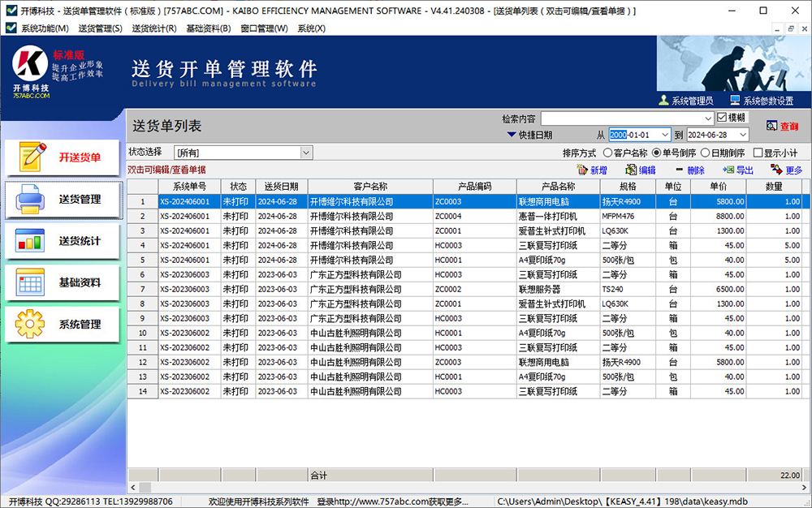The width and height of the screenshot is (812, 508).
Task: Select the 单号倒序 sort radio button
Action: (x=656, y=153)
